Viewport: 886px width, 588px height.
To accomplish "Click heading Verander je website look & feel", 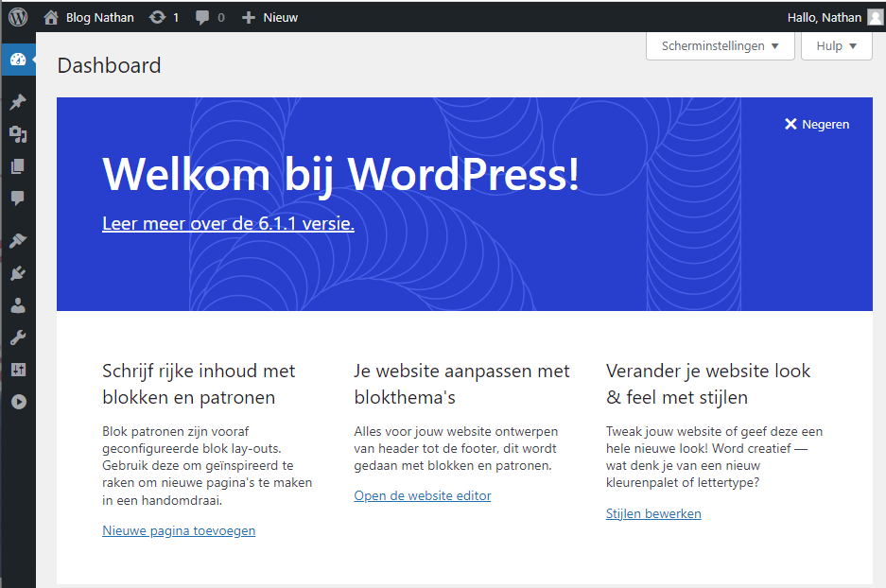I will click(x=708, y=384).
